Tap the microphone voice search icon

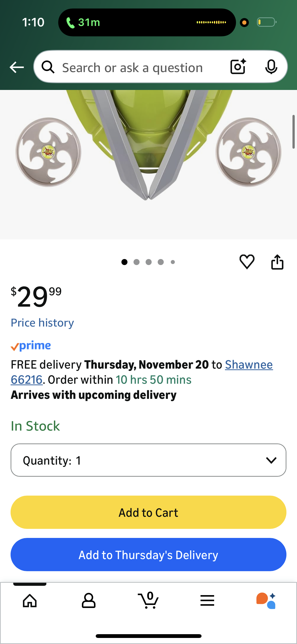pos(271,67)
